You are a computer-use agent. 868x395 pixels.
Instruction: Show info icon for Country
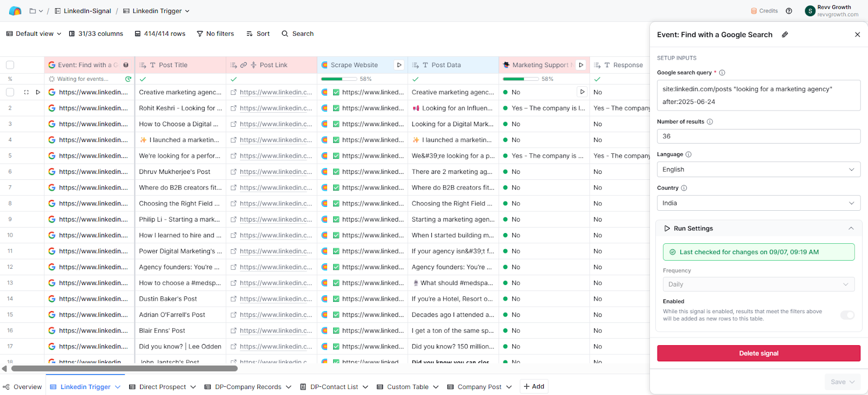click(684, 188)
